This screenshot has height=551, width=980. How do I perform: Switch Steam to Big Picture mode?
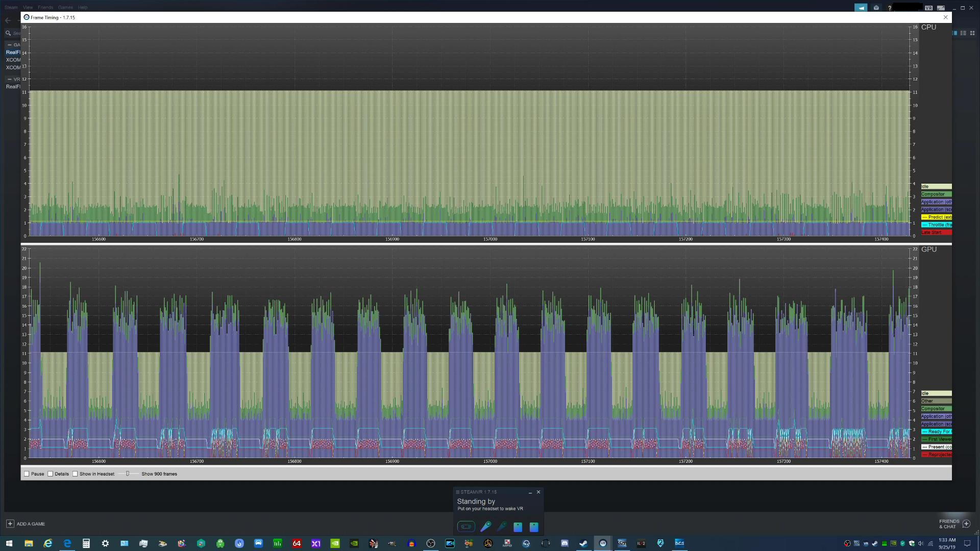[x=941, y=8]
